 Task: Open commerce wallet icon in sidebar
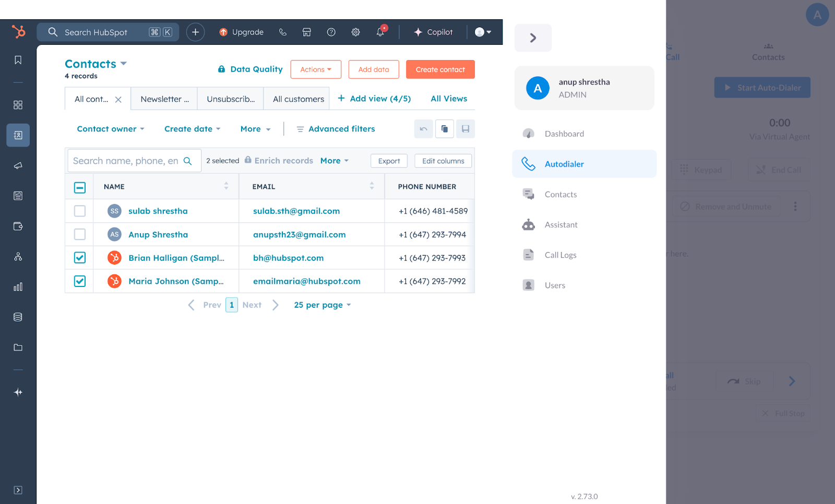(18, 226)
